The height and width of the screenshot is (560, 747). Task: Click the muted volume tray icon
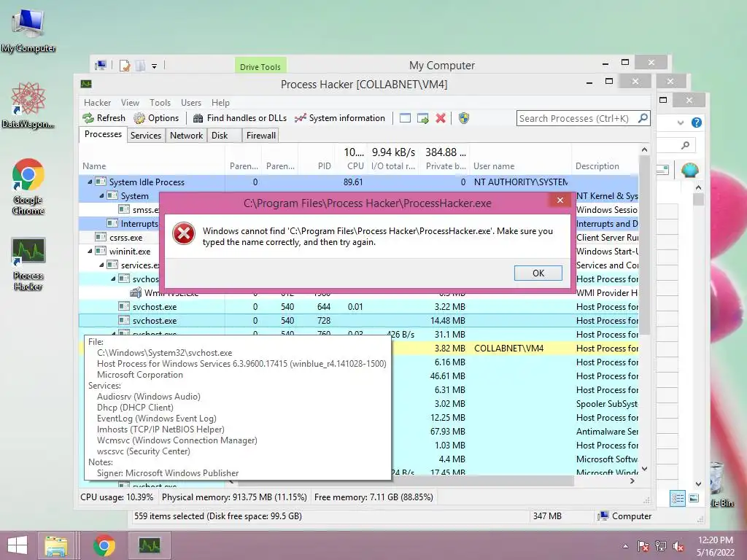tap(678, 545)
